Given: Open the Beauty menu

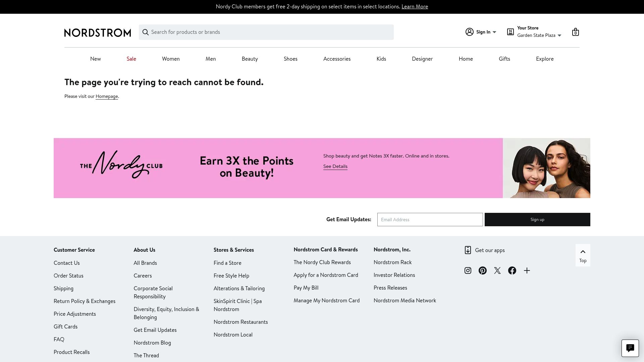Looking at the screenshot, I should tap(250, 59).
